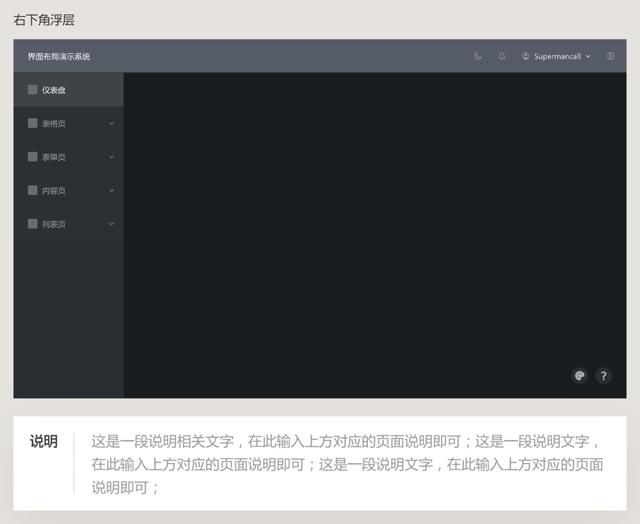Open the question-mark help floating button
Screen dimensions: 640x524
pyautogui.click(x=603, y=375)
